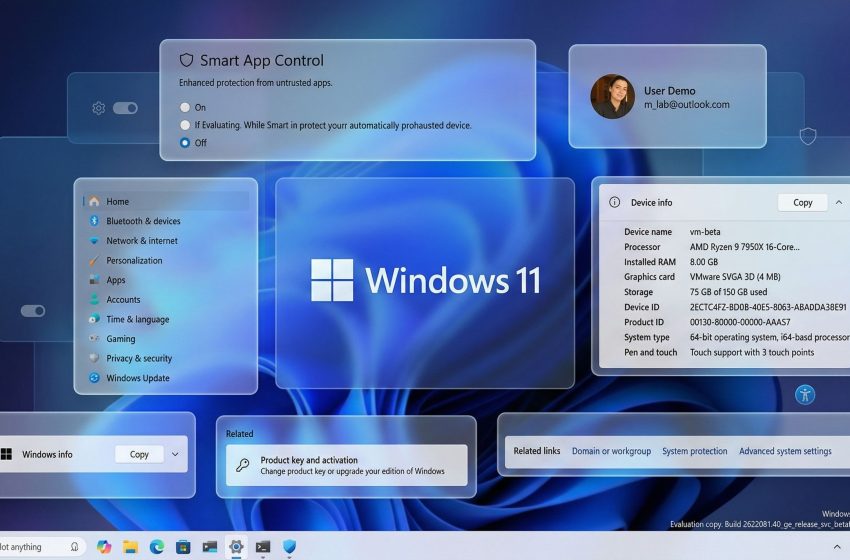The image size is (850, 560).
Task: Copy the Windows info details
Action: [139, 454]
